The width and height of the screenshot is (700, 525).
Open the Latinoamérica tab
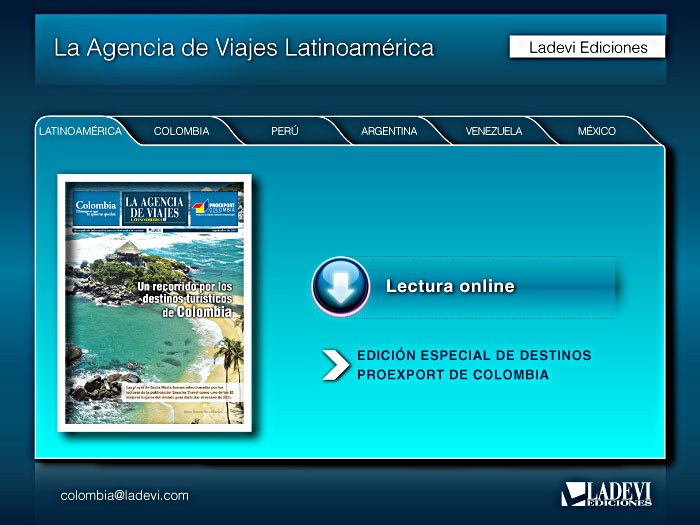80,131
